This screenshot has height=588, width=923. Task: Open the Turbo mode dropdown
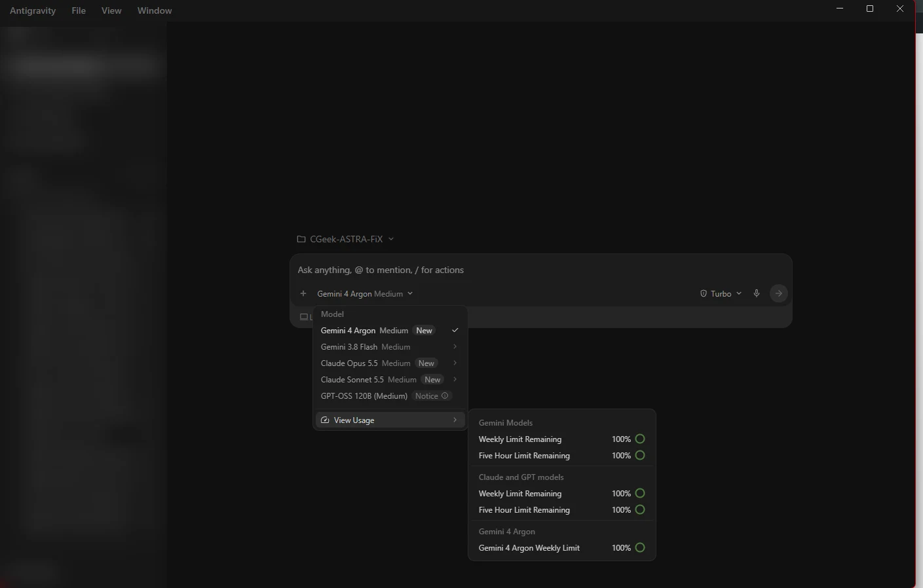pos(721,293)
